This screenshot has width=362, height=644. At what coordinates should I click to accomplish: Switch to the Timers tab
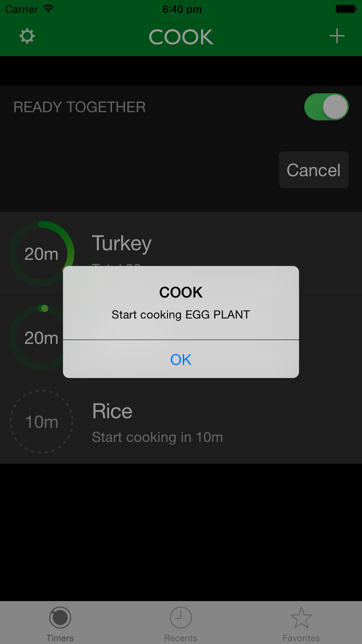[x=60, y=623]
